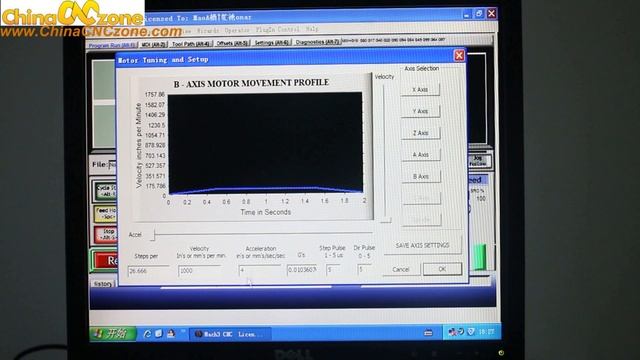Launch Internet Explorer from quick launch
Screen dimensions: 640x360
147,334
